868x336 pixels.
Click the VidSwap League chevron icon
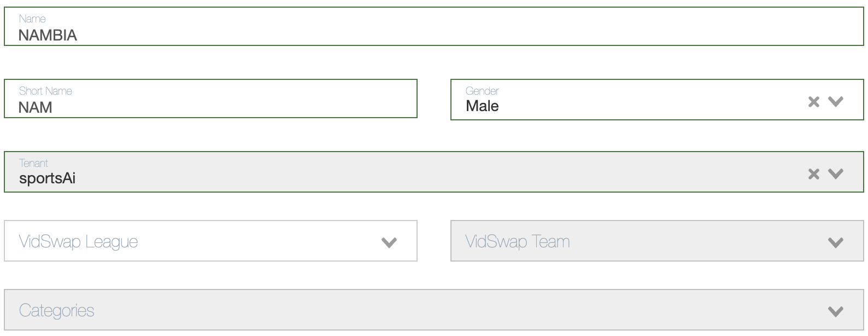389,242
